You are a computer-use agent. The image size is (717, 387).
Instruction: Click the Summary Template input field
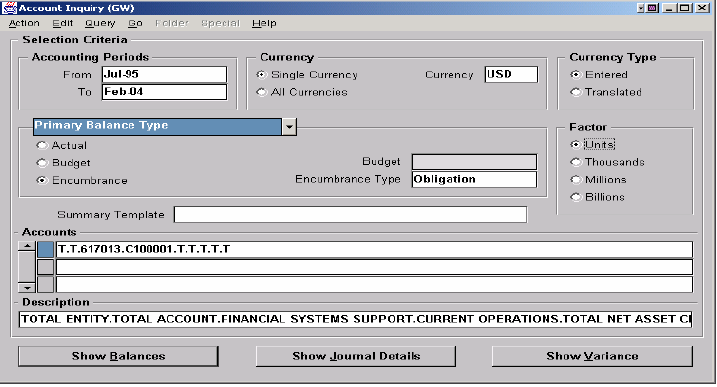(350, 215)
